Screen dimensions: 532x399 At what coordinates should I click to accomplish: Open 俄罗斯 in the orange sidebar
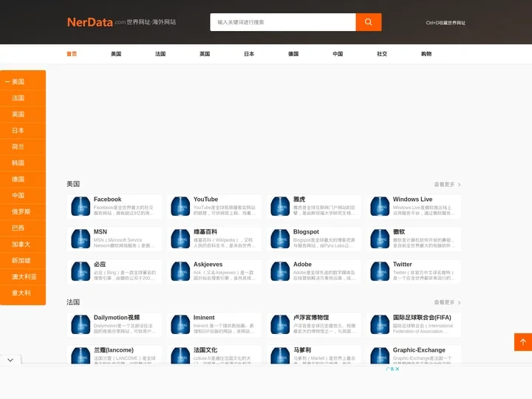point(23,212)
